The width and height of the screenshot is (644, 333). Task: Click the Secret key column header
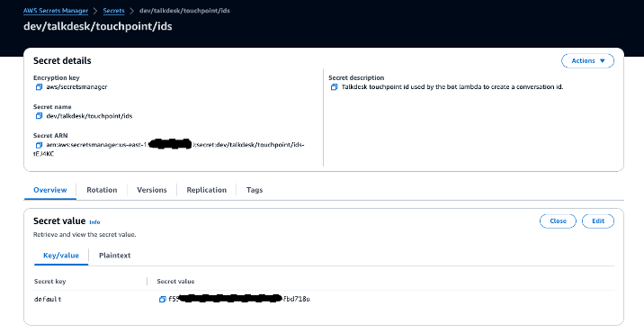pos(49,282)
